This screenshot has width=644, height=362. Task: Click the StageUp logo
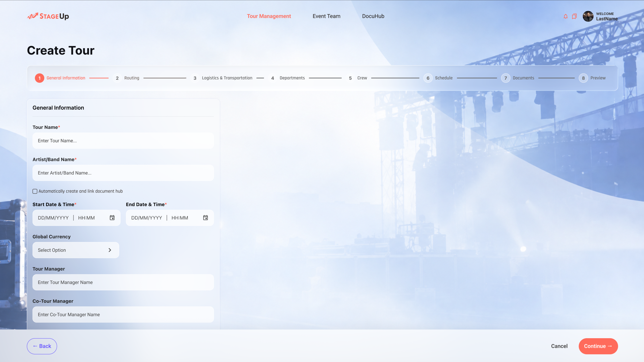[x=48, y=16]
